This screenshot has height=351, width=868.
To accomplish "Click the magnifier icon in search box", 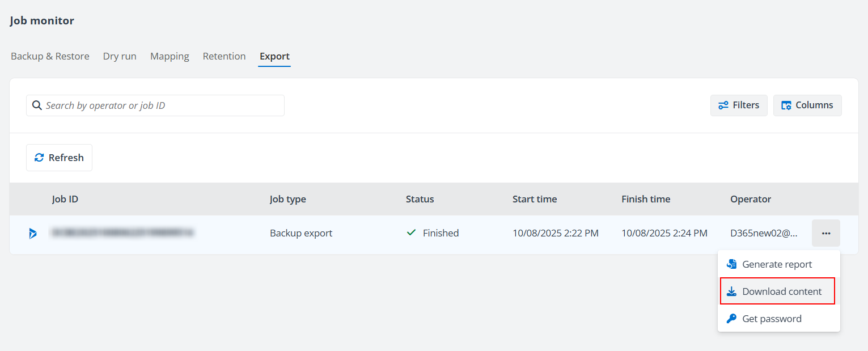I will 37,105.
